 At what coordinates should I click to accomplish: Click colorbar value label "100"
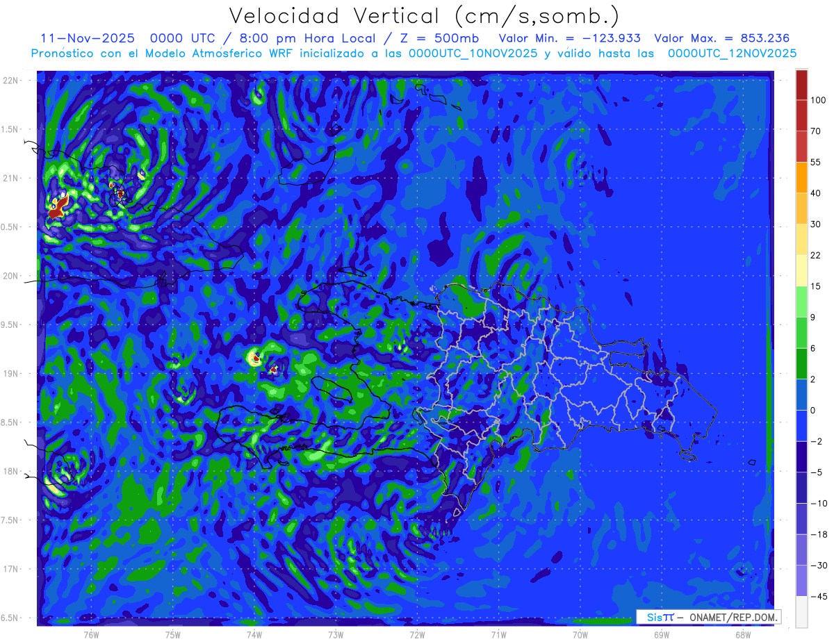(x=819, y=100)
